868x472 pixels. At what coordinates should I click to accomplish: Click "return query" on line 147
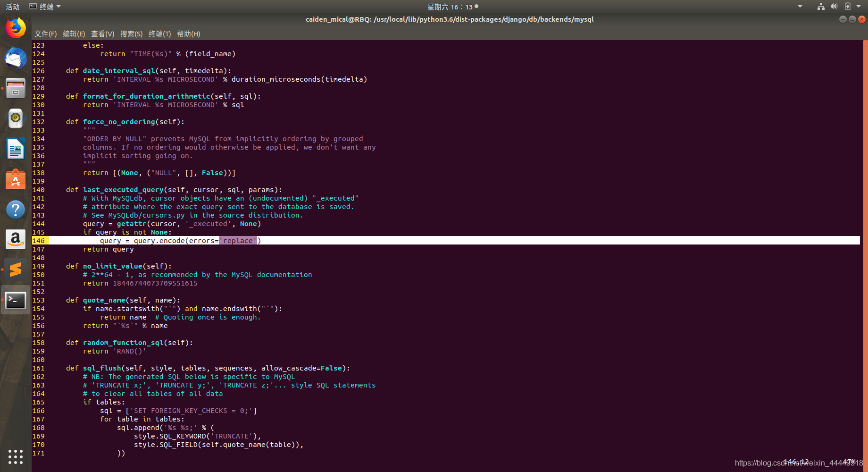coord(108,249)
